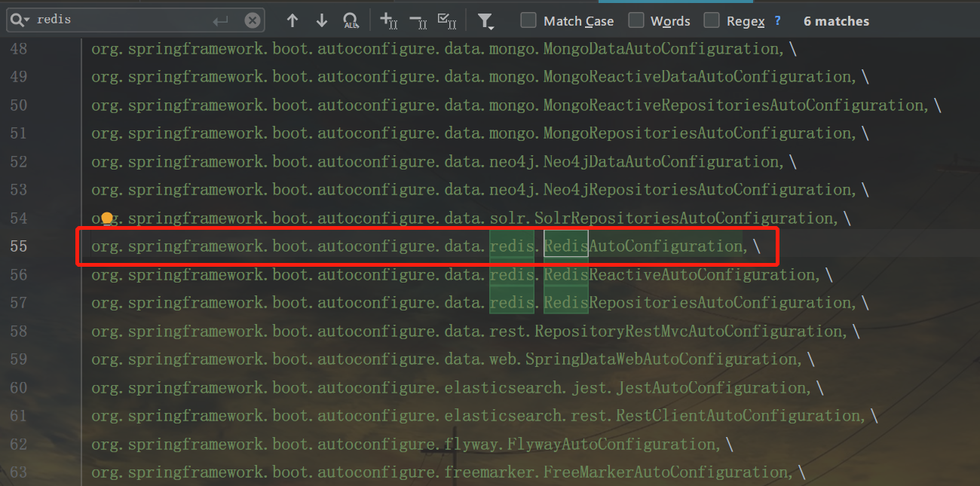Click highlighted lowercase 'redis' on line 56

click(512, 275)
